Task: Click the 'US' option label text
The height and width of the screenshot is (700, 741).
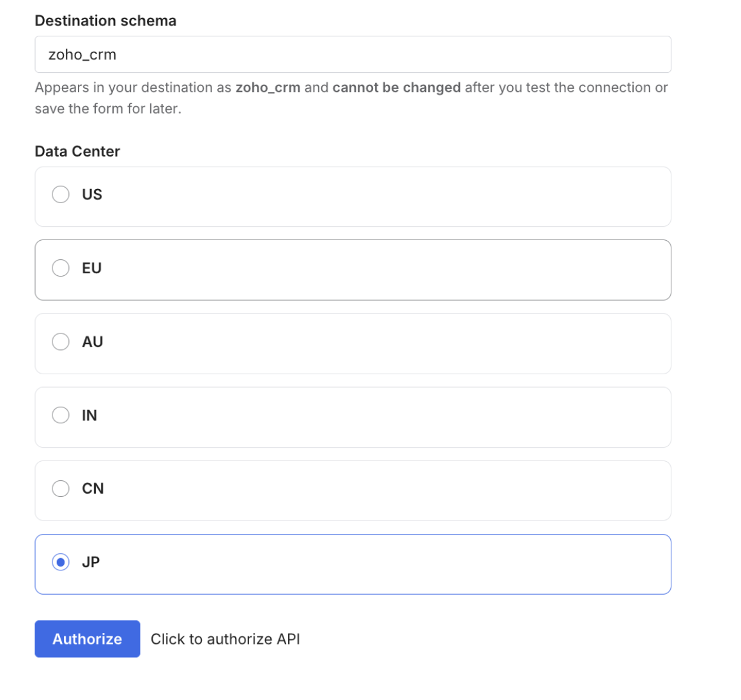Action: [92, 194]
